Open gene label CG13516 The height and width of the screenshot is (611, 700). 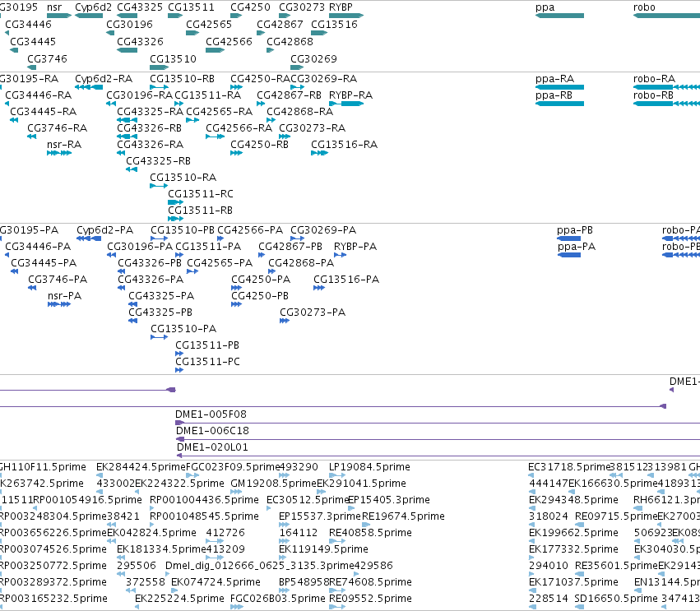(335, 24)
